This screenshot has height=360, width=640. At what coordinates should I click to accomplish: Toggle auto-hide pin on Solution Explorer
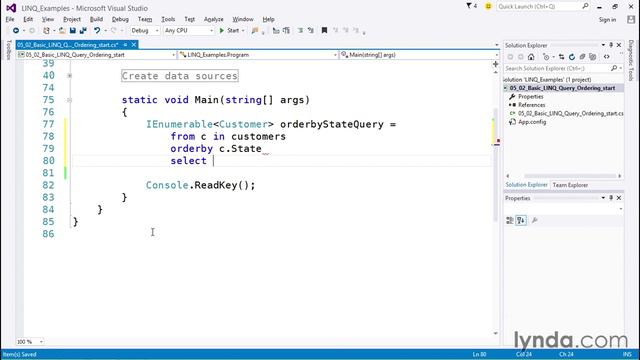click(611, 45)
